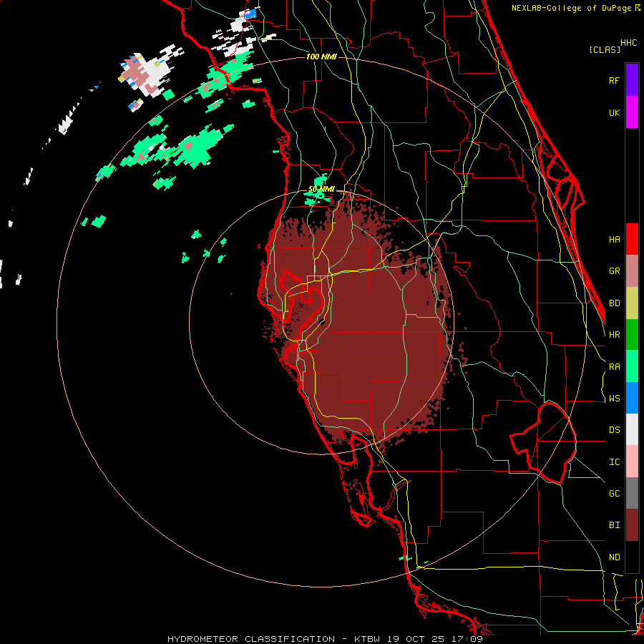Choose the bright green RA legend swatch
The height and width of the screenshot is (644, 644).
pyautogui.click(x=632, y=366)
